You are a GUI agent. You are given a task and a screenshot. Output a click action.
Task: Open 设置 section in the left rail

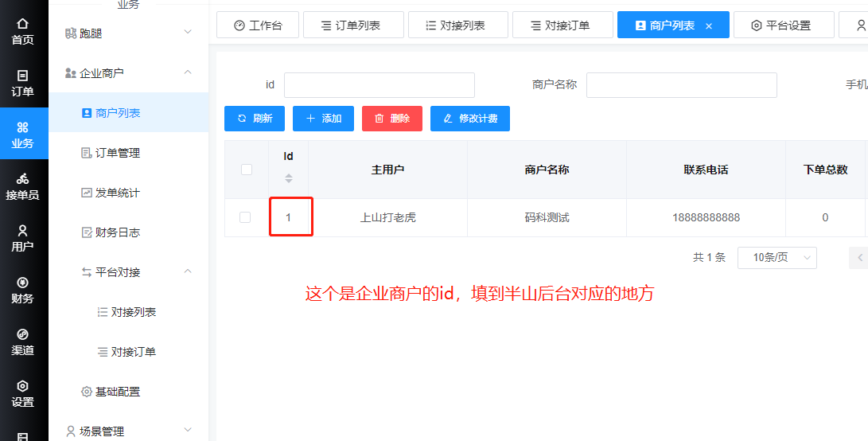point(23,394)
